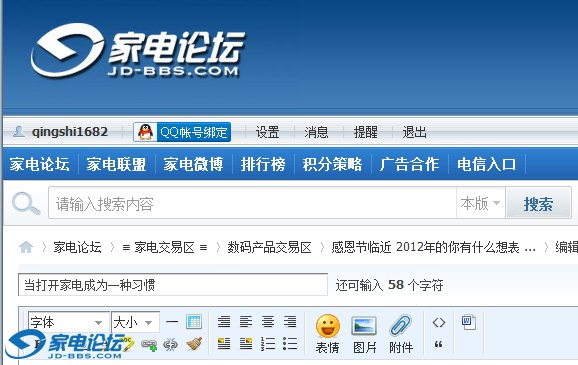Click the magnifier icon beside search box
This screenshot has height=365, width=578.
pyautogui.click(x=25, y=203)
